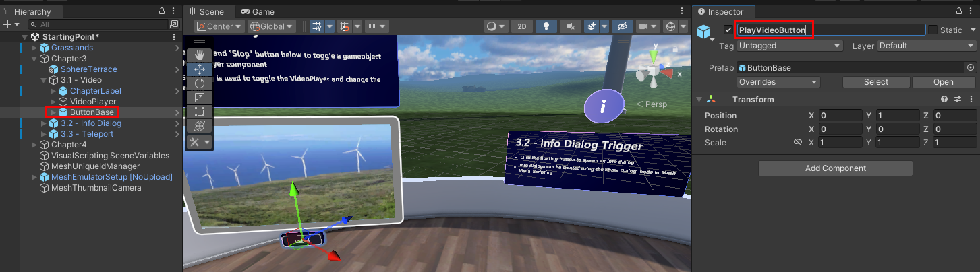Viewport: 980px width, 272px height.
Task: Collapse the 3.1 - Video arrow
Action: 45,79
